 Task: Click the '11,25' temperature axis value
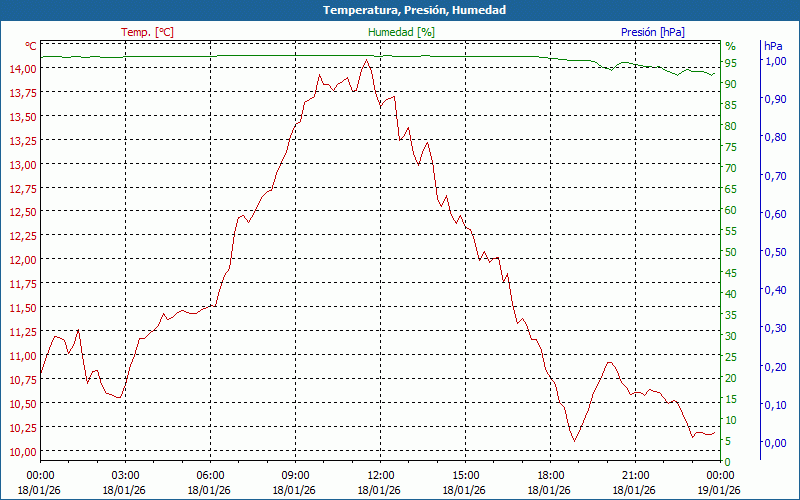23,332
